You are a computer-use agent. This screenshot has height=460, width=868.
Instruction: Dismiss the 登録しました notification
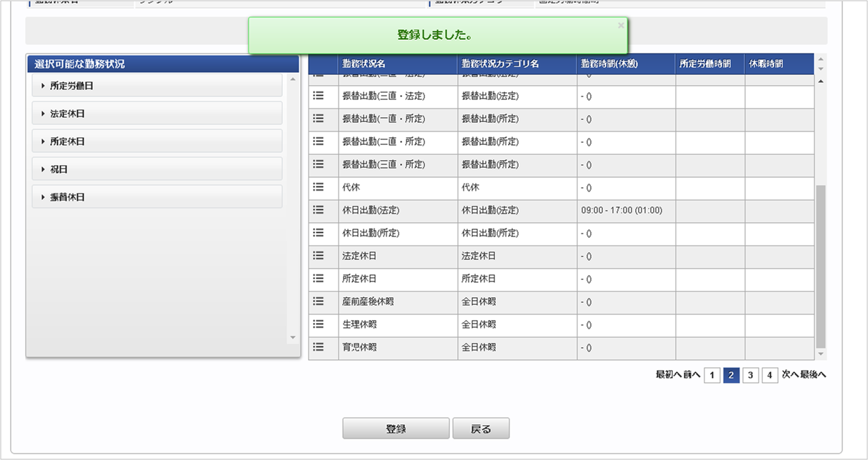coord(621,24)
